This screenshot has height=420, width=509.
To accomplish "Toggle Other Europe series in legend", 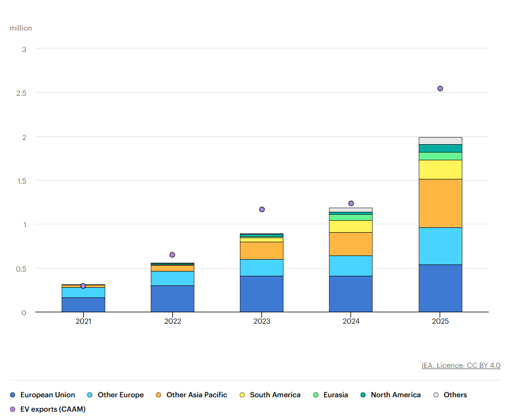I will point(115,395).
